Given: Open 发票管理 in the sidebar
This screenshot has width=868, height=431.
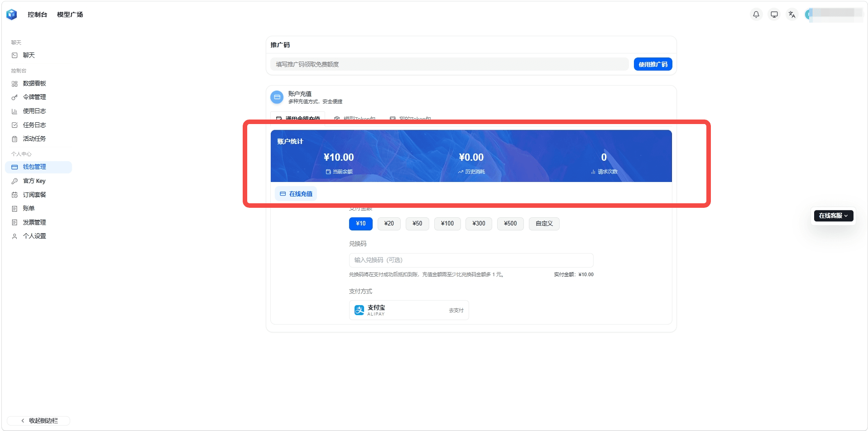Looking at the screenshot, I should point(38,222).
